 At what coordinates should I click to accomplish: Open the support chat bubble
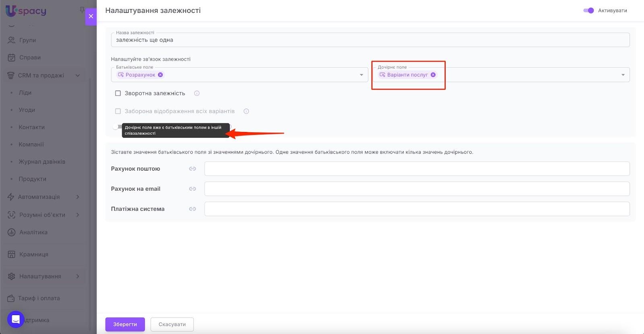[16, 320]
